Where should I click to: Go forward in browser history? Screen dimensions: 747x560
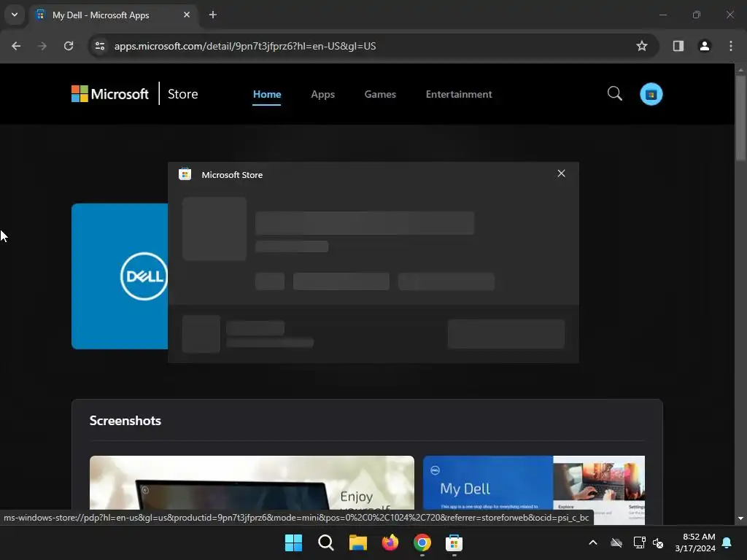[42, 46]
